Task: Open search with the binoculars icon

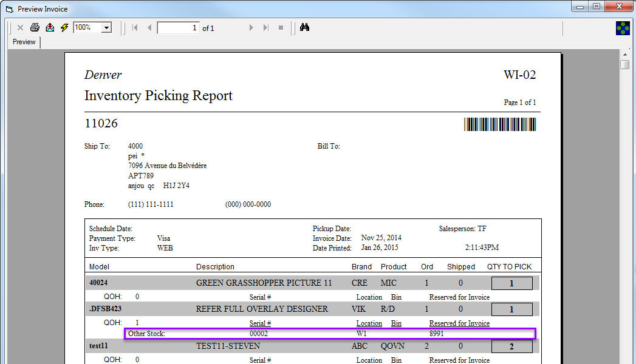Action: pos(304,27)
